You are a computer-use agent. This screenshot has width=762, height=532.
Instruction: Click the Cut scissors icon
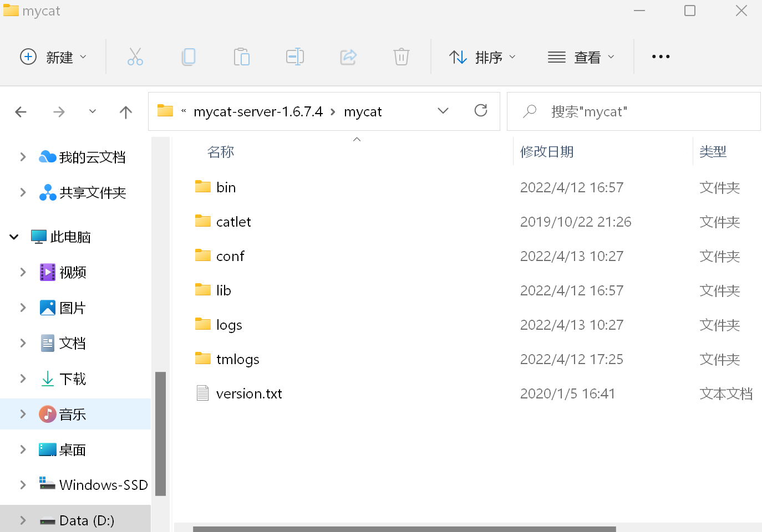(x=135, y=57)
